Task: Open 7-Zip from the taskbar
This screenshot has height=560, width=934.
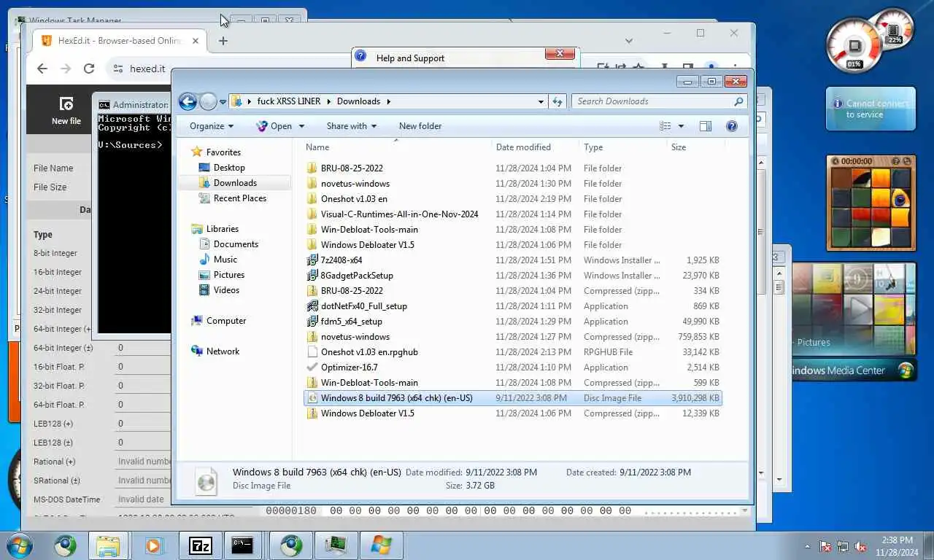Action: (200, 545)
